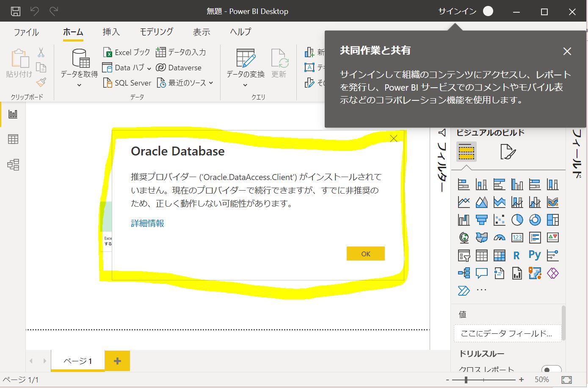Toggle the cross-report drillthrough switch
588x388 pixels.
pyautogui.click(x=551, y=370)
